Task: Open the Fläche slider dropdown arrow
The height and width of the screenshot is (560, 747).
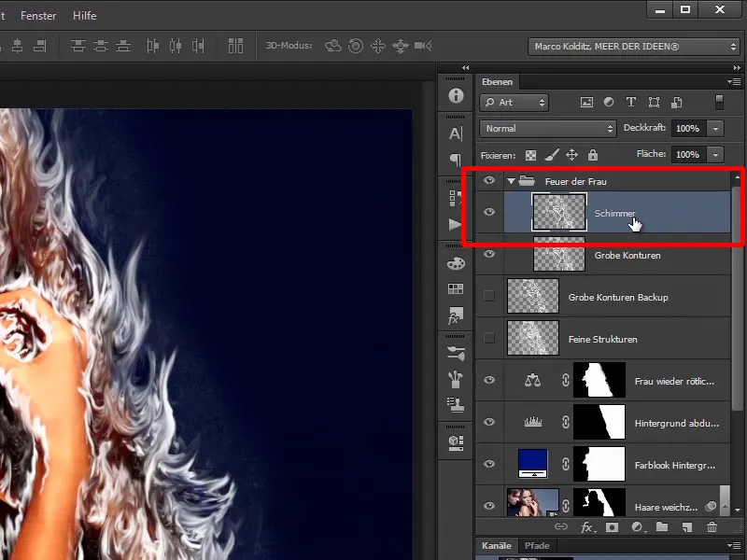Action: [715, 155]
